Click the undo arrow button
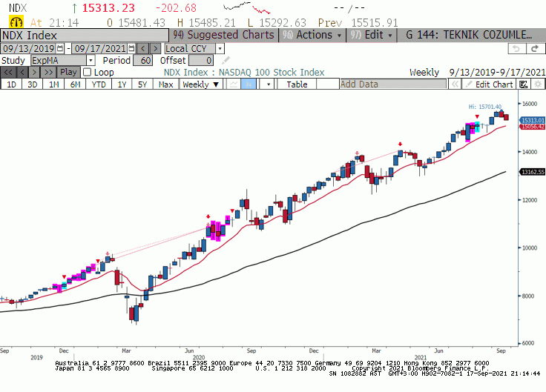The width and height of the screenshot is (546, 392). coord(516,49)
